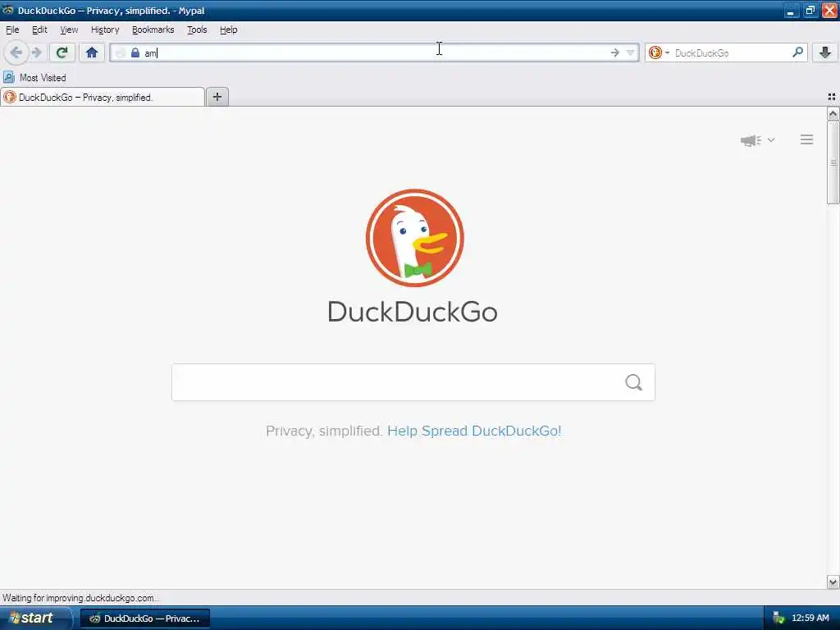Click the Go arrow in the address bar

click(x=614, y=52)
